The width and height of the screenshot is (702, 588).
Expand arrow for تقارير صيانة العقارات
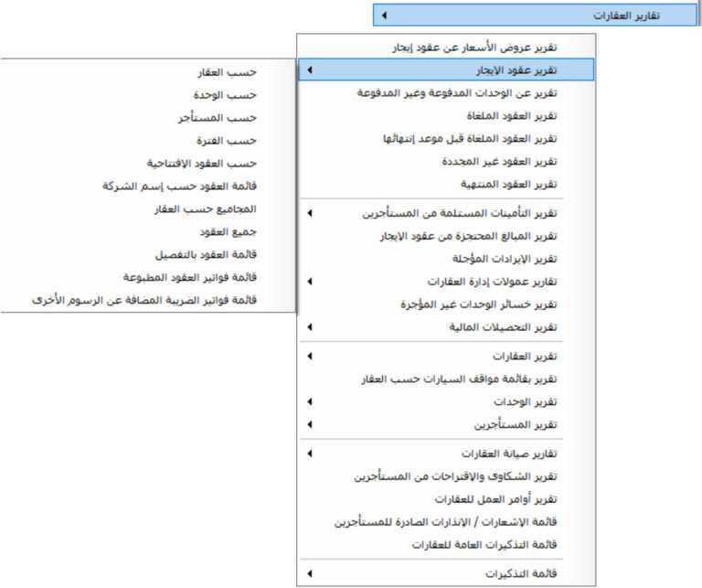(310, 454)
